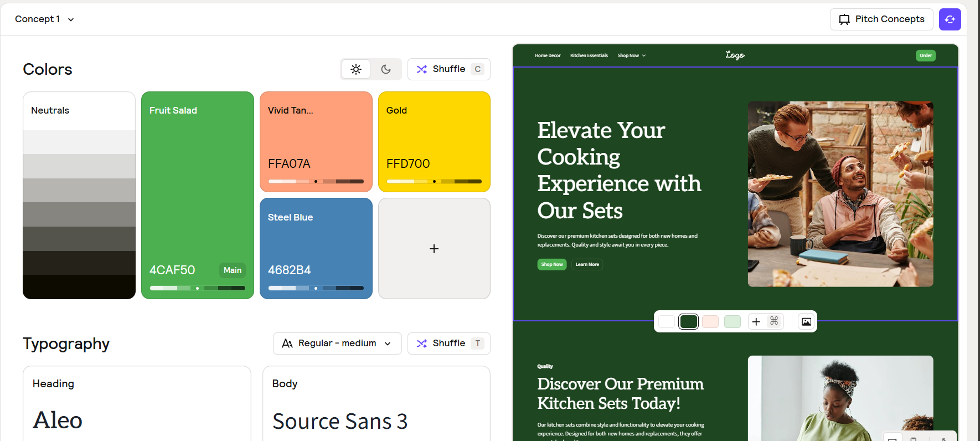
Task: Click the hero photo of people eating pizza
Action: (840, 194)
